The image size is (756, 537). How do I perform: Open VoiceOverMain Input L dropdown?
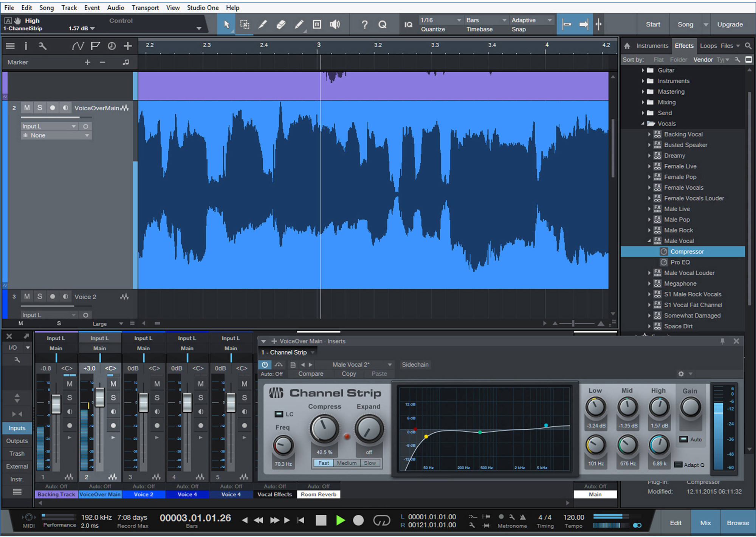(x=49, y=126)
